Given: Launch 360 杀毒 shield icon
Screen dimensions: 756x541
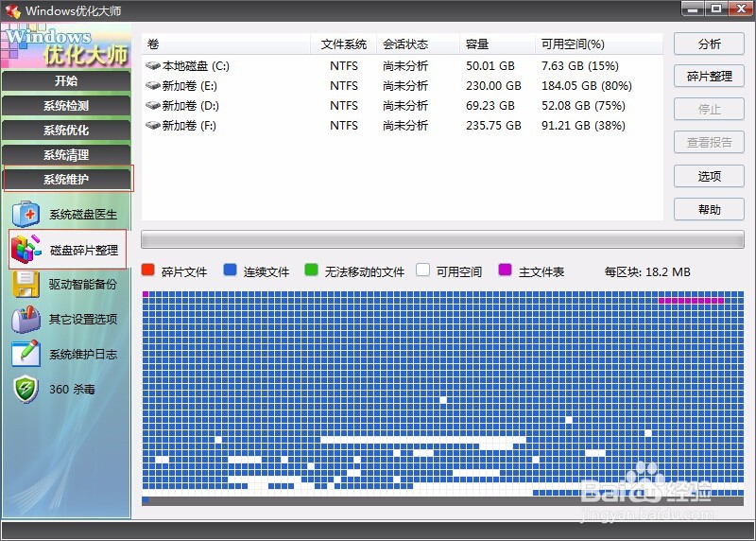Looking at the screenshot, I should coord(26,389).
